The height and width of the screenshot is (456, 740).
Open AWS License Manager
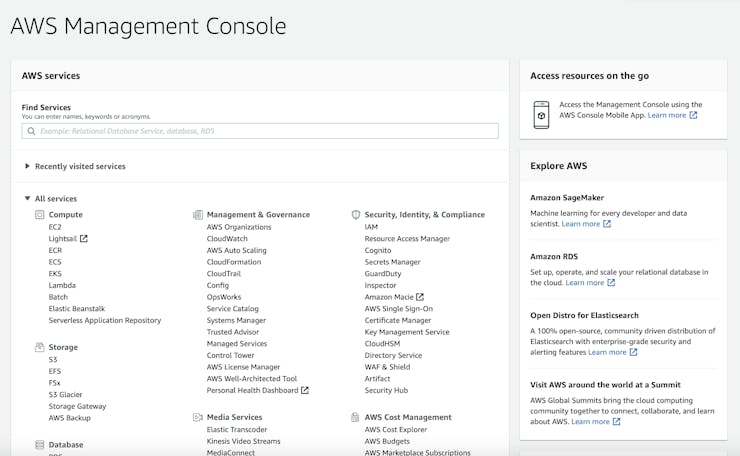[243, 367]
